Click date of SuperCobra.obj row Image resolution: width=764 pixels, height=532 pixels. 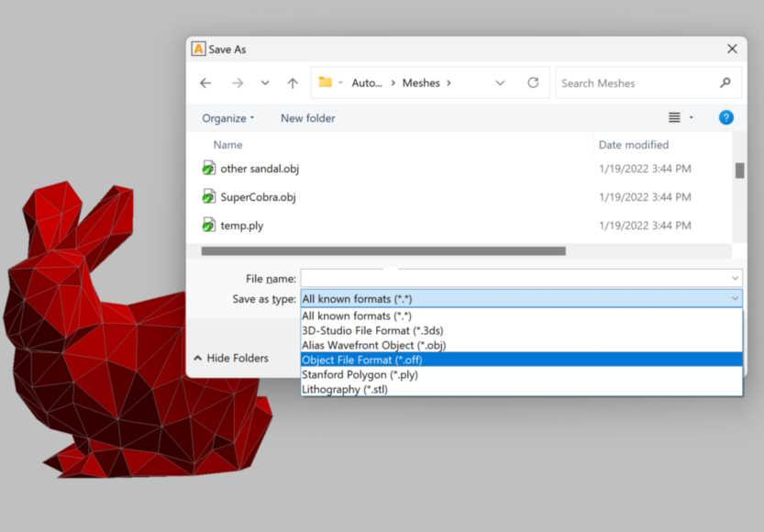[645, 197]
